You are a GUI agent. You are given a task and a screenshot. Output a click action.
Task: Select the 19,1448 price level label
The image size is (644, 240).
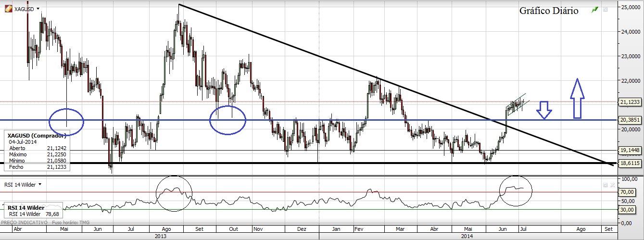[x=630, y=150]
